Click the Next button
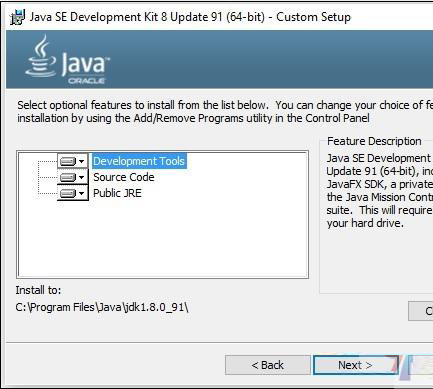This screenshot has height=389, width=433. click(x=355, y=365)
